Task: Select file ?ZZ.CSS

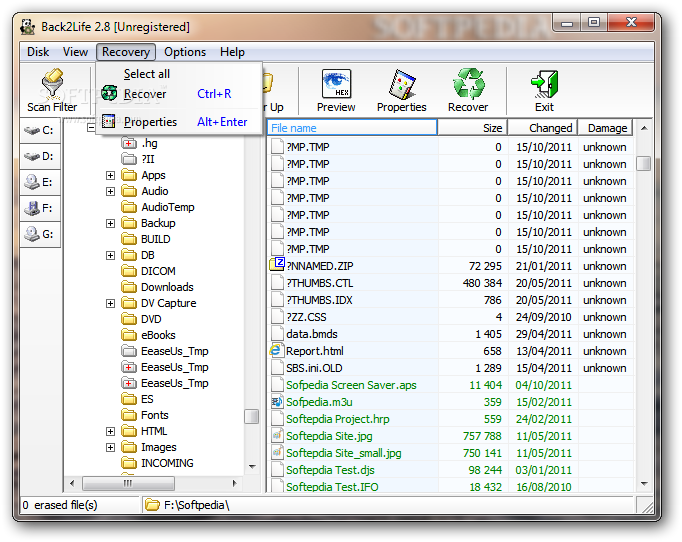Action: pos(306,317)
